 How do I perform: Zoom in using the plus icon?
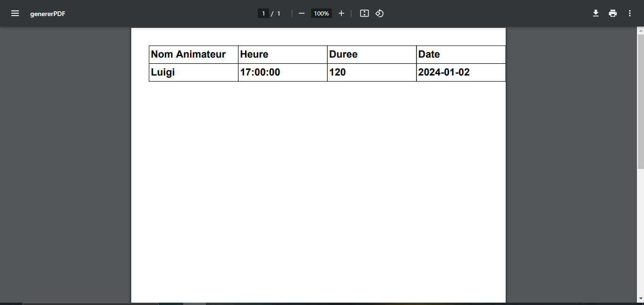coord(341,13)
